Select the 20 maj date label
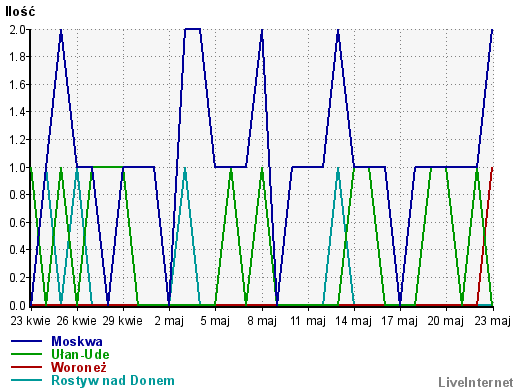Viewport: 520px width, 392px height. tap(446, 321)
